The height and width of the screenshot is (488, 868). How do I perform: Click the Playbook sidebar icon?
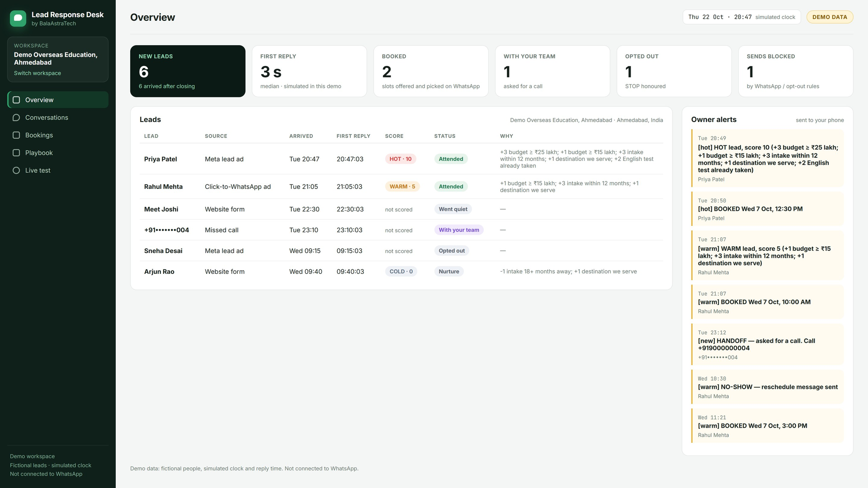tap(16, 153)
